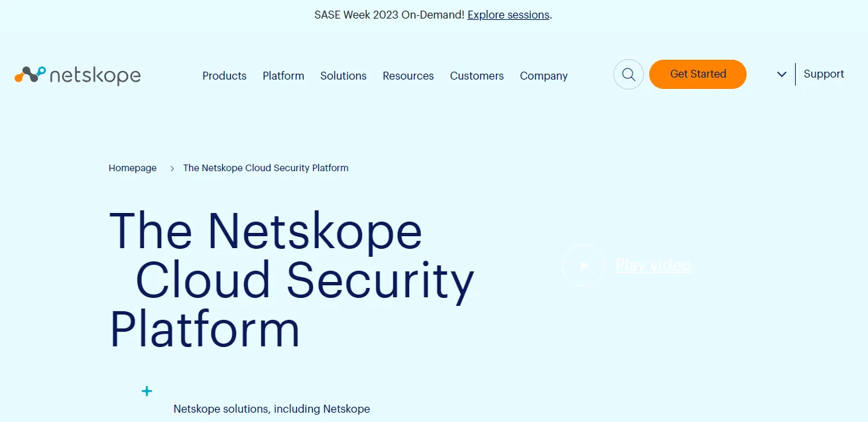This screenshot has height=422, width=868.
Task: Open the Products menu
Action: pos(224,76)
